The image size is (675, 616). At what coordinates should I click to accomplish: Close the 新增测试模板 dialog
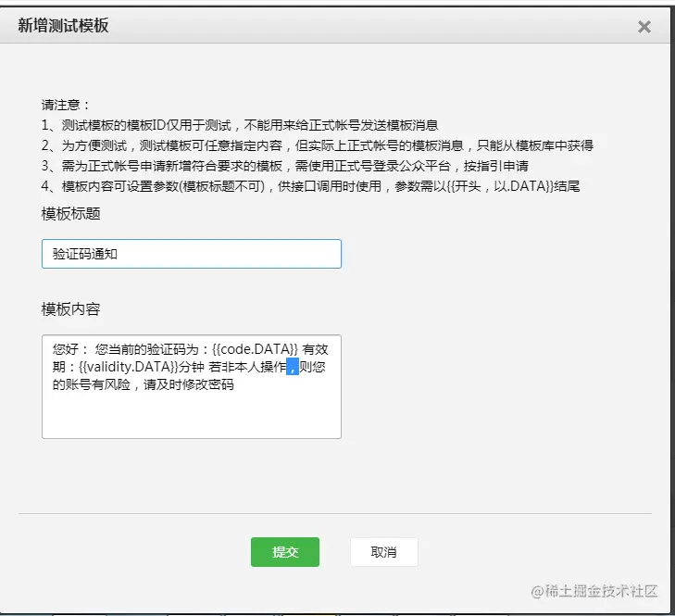click(644, 27)
